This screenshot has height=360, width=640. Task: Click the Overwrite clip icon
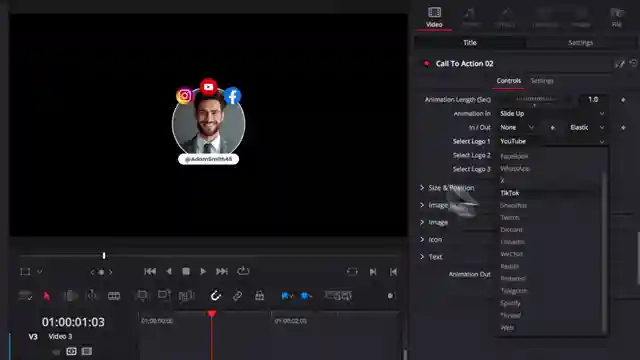point(164,296)
